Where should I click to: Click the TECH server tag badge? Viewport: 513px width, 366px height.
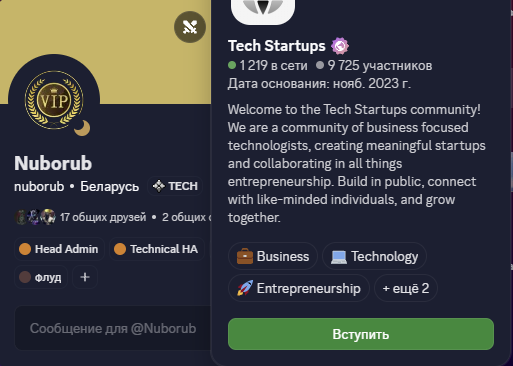coord(175,186)
